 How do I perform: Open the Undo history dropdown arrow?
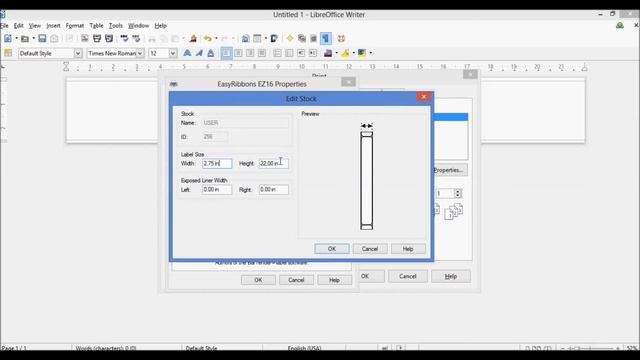pos(216,38)
